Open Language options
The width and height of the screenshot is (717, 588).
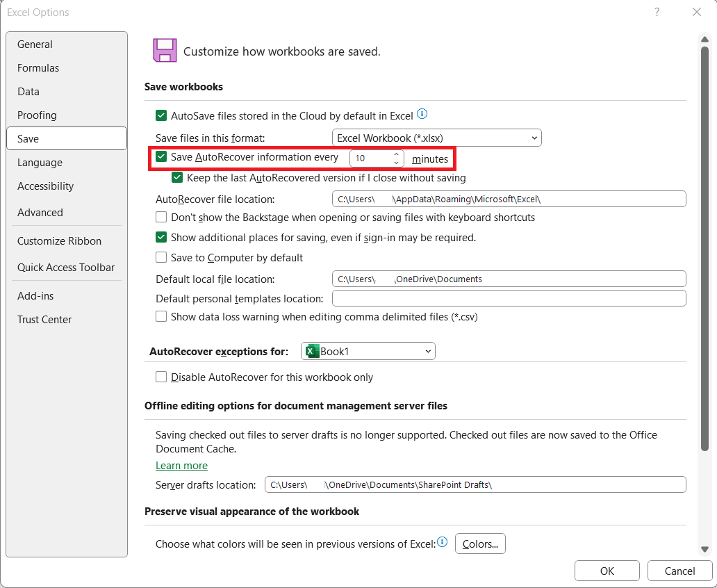(x=67, y=163)
